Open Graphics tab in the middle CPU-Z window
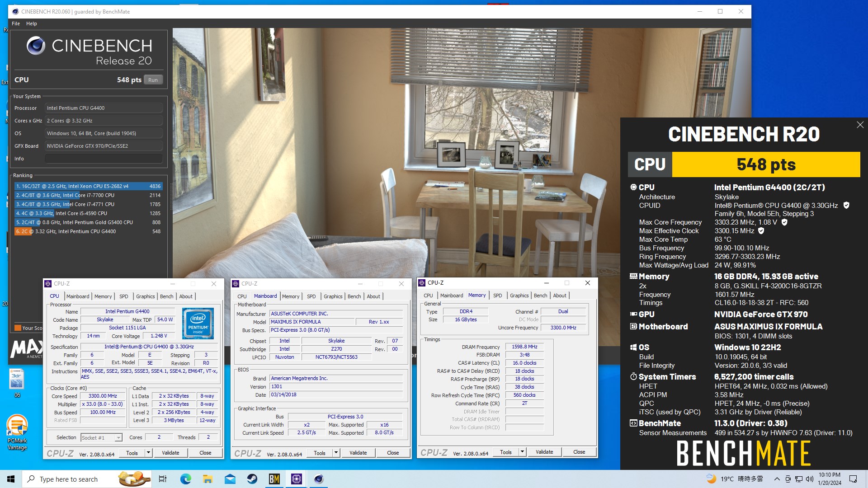Screen dimensions: 868x488 (333, 296)
